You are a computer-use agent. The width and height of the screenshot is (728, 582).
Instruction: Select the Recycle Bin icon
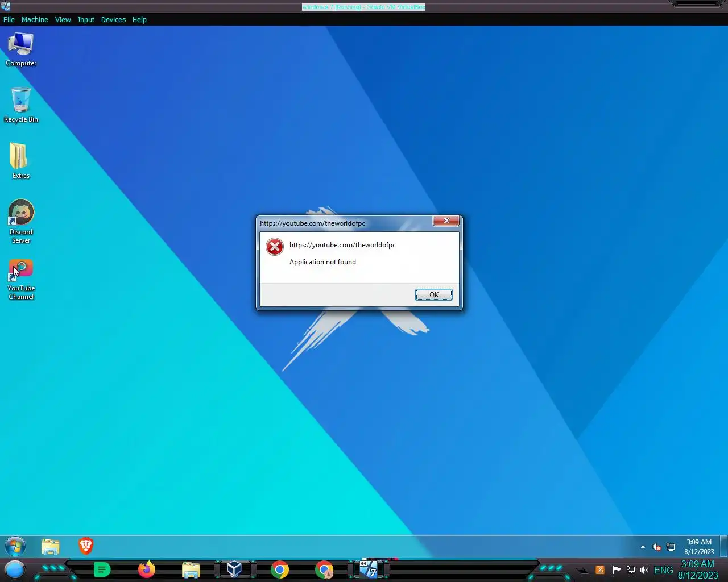[21, 105]
